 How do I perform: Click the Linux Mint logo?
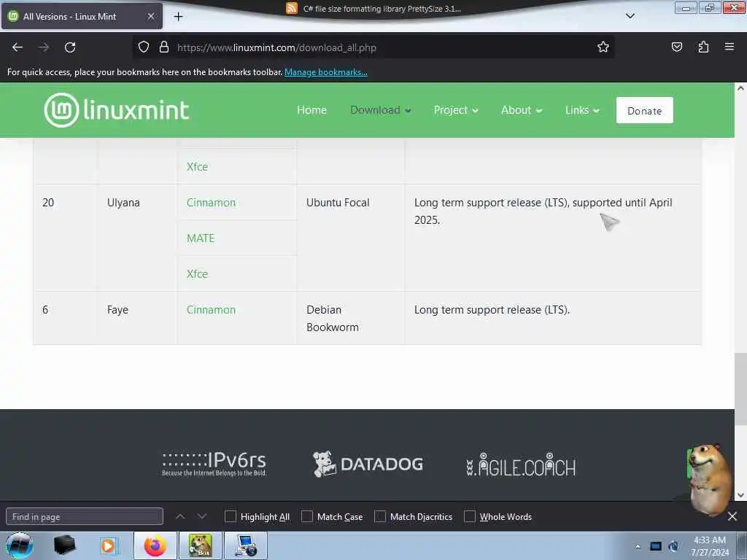coord(117,110)
